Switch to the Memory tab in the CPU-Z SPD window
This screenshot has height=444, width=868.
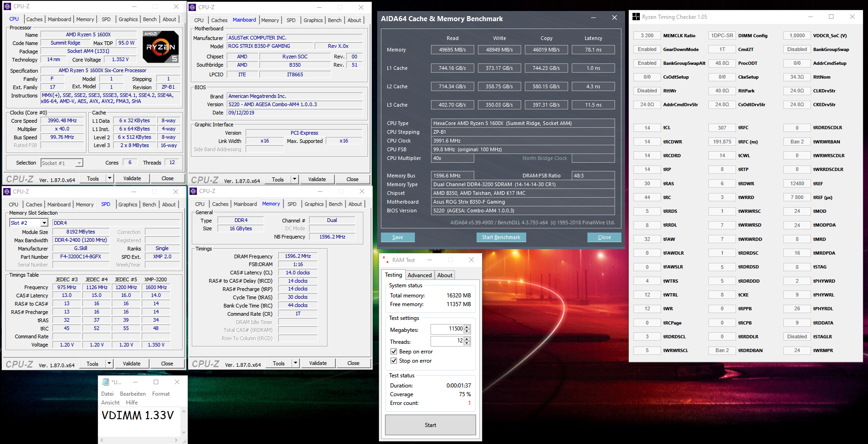coord(85,205)
